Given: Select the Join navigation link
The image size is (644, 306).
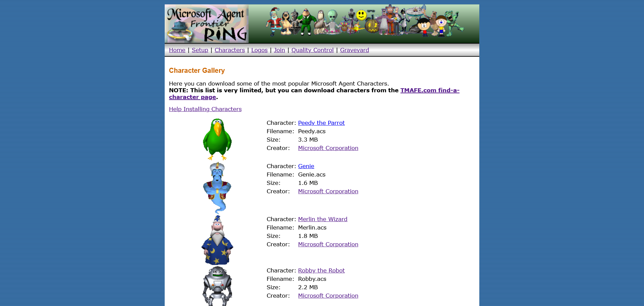Looking at the screenshot, I should click(279, 50).
